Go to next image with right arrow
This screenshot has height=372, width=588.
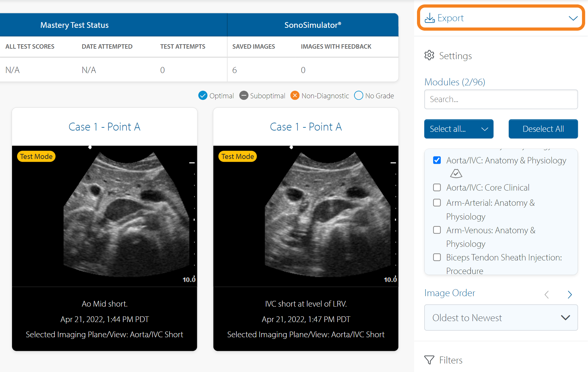[570, 295]
